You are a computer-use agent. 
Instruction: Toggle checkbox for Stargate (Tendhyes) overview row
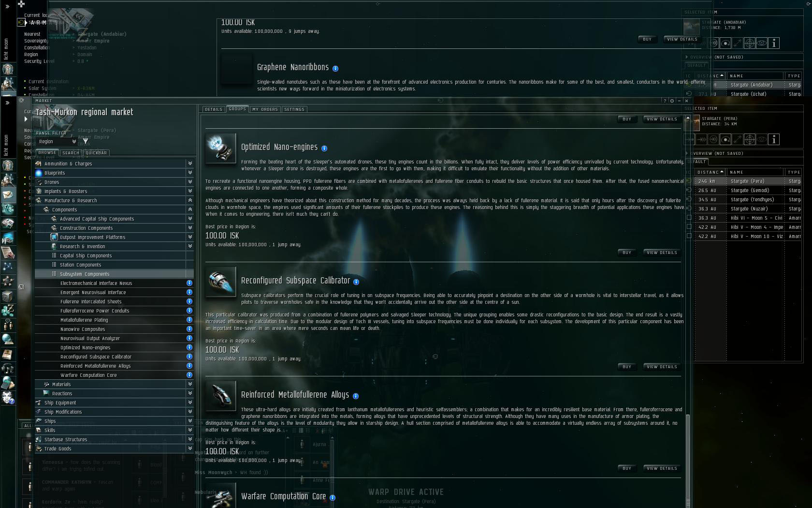pyautogui.click(x=689, y=199)
